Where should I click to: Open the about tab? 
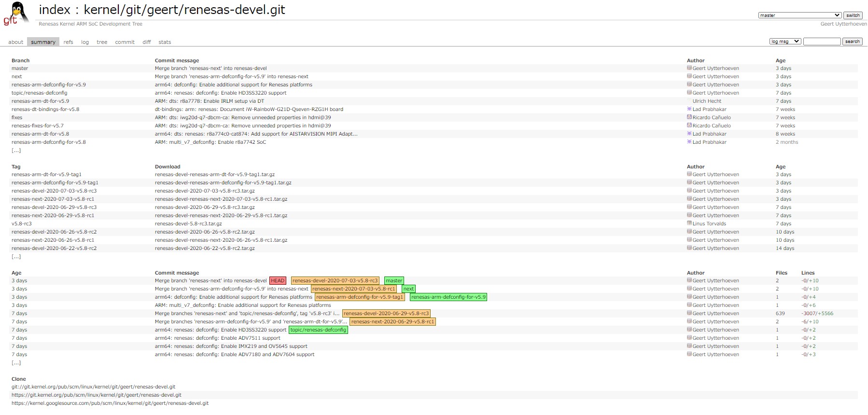point(15,42)
